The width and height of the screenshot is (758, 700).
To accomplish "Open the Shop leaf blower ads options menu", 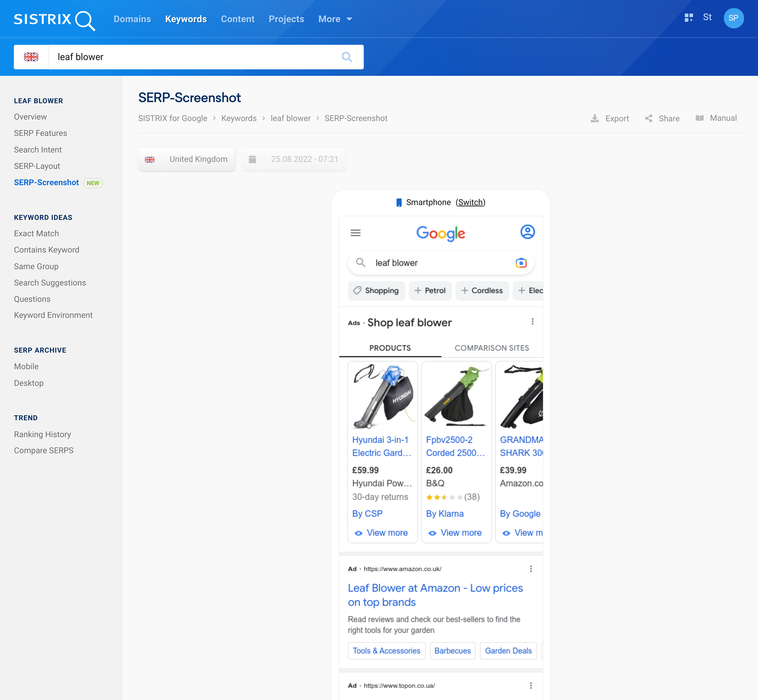I will (x=533, y=322).
